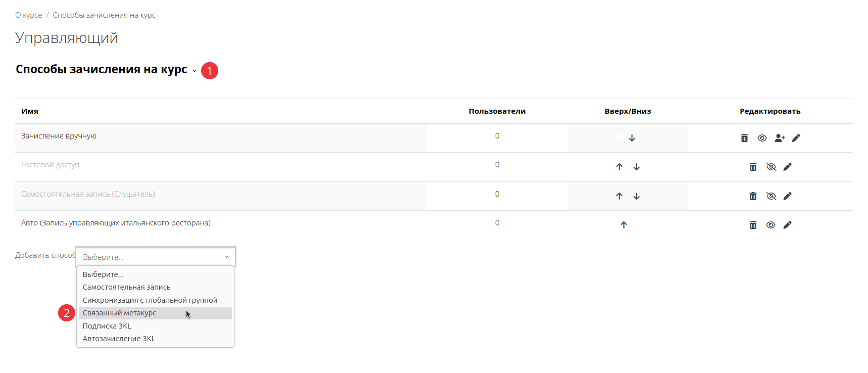Open the Самостоятельная запись (Слушатель) method name
Viewport: 868px width, 373px height.
click(88, 194)
